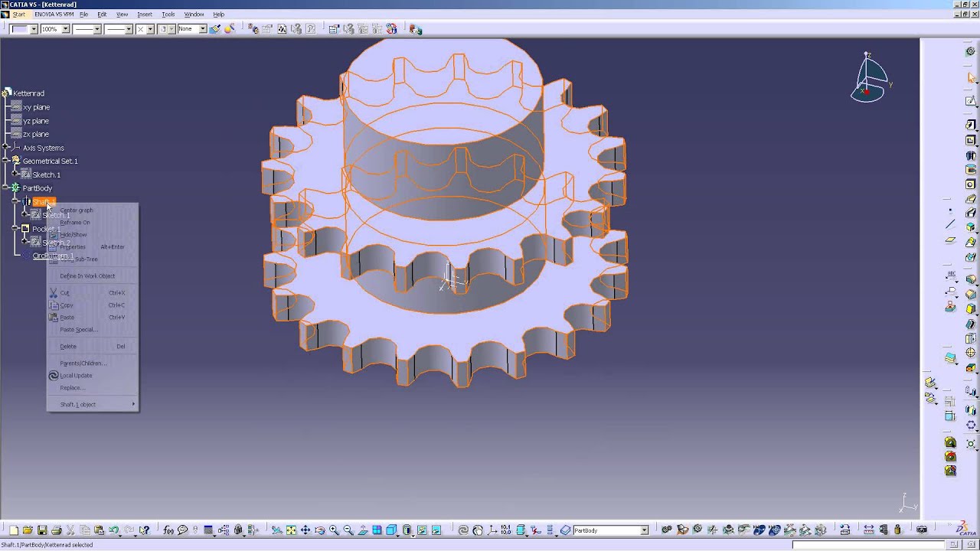Click the 3D compass at top right
Viewport: 980px width, 551px height.
click(870, 78)
